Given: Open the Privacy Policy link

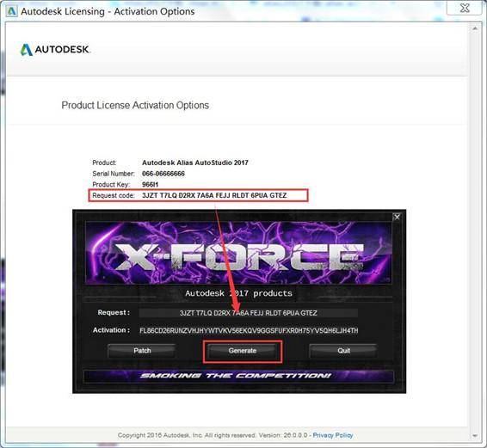Looking at the screenshot, I should point(333,435).
